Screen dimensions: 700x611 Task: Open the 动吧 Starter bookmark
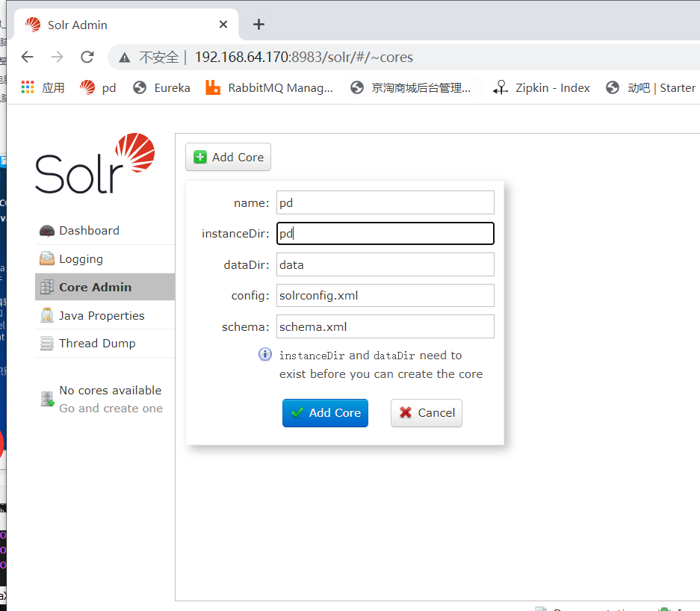tap(651, 87)
